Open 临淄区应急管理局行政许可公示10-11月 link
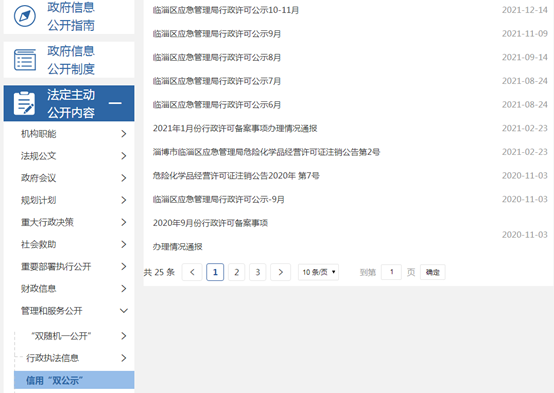 [226, 10]
